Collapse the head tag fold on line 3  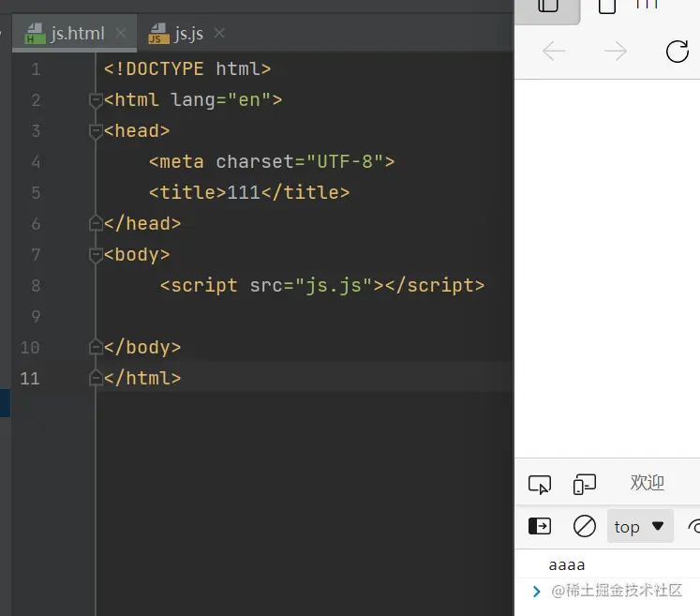click(x=96, y=132)
